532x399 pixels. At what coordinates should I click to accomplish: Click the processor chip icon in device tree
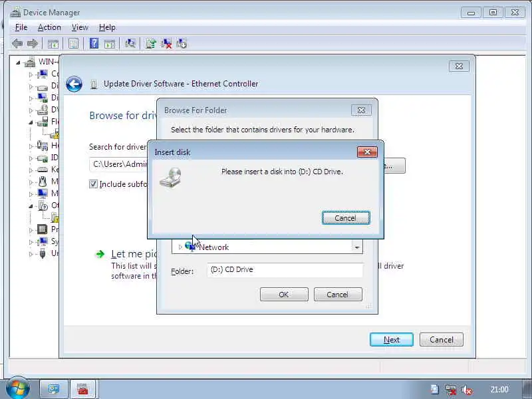(43, 229)
